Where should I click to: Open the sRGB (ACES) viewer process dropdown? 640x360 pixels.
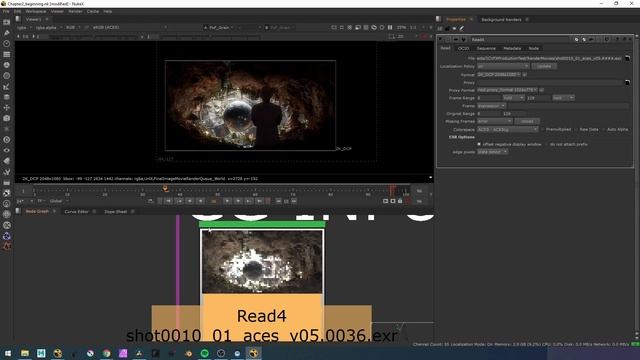click(129, 27)
